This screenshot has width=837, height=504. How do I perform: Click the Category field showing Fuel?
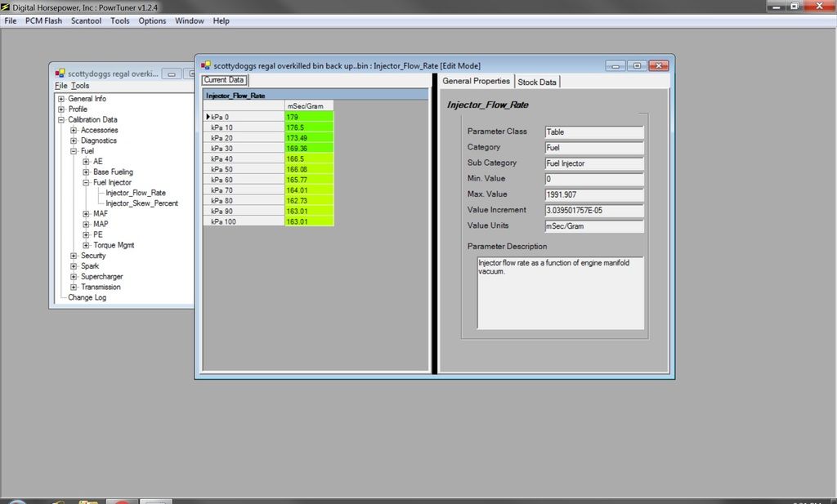click(x=594, y=148)
